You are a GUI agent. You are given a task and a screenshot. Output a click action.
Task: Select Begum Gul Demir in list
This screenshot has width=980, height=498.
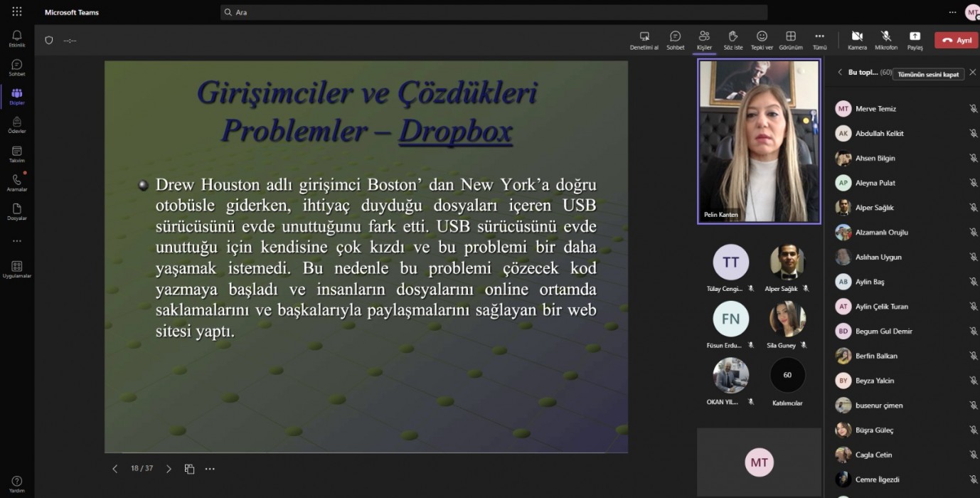pos(902,332)
